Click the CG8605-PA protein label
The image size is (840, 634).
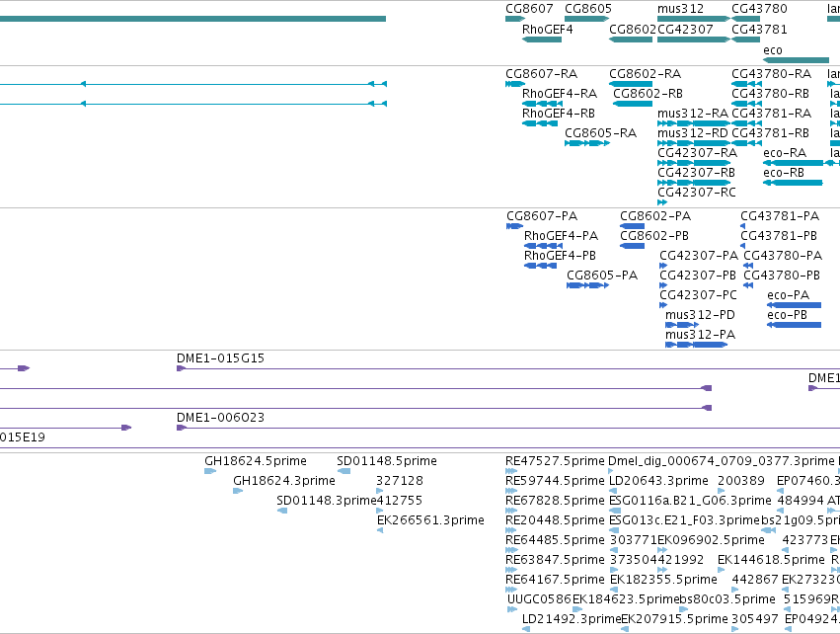pos(602,276)
